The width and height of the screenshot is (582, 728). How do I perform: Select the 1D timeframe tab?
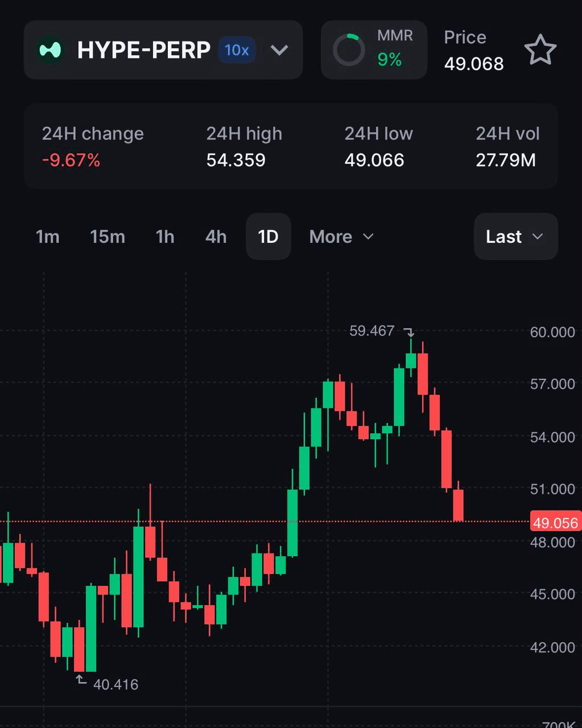click(x=269, y=237)
